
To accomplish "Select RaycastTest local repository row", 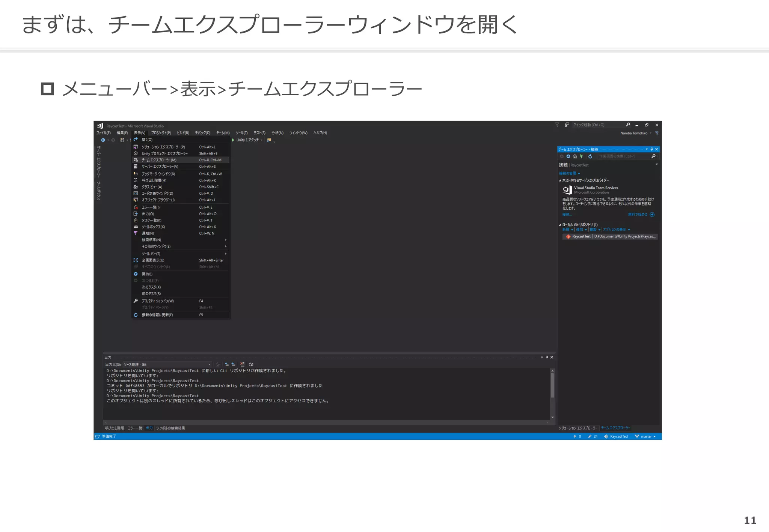I will pyautogui.click(x=610, y=237).
